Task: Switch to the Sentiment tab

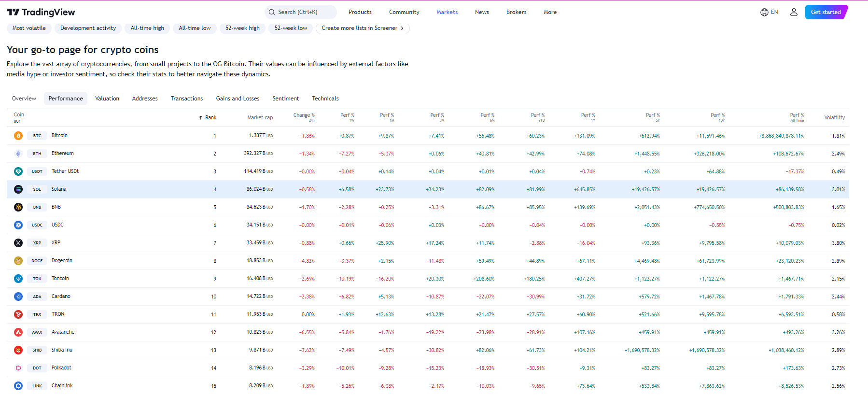Action: [x=286, y=99]
